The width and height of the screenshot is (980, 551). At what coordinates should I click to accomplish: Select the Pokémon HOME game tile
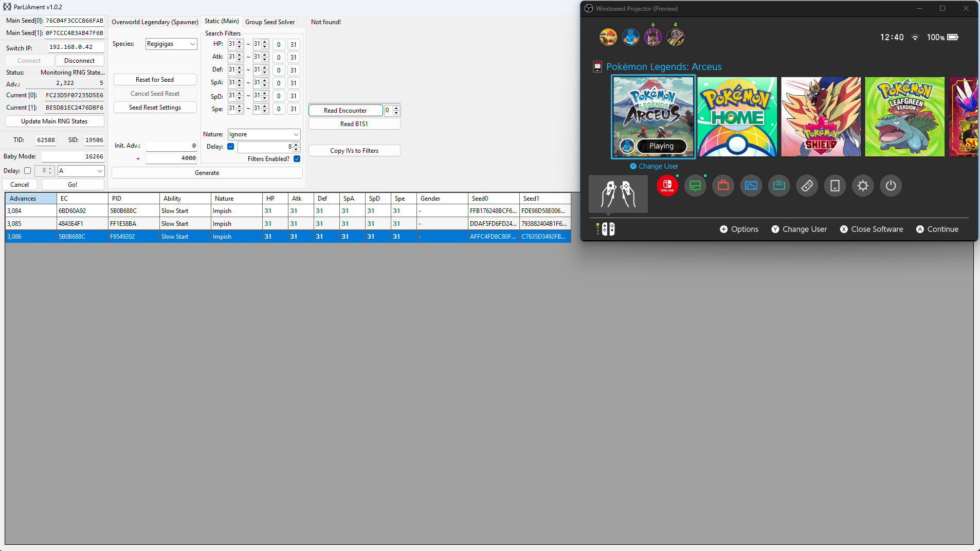(737, 117)
